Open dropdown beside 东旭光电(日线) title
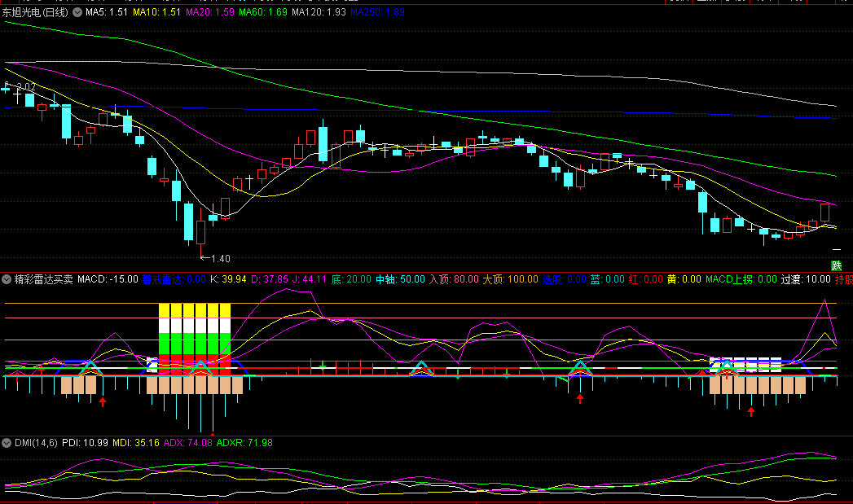Viewport: 853px width, 504px height. tap(77, 12)
